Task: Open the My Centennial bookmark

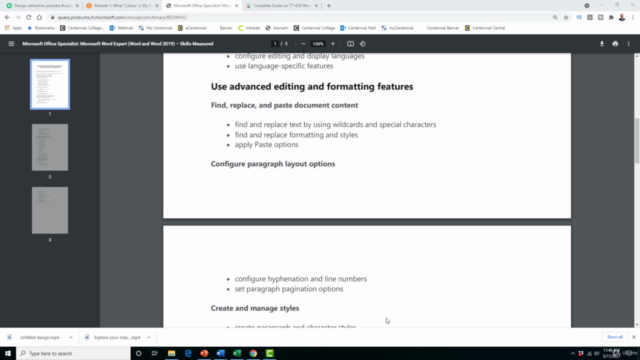Action: coord(156,28)
